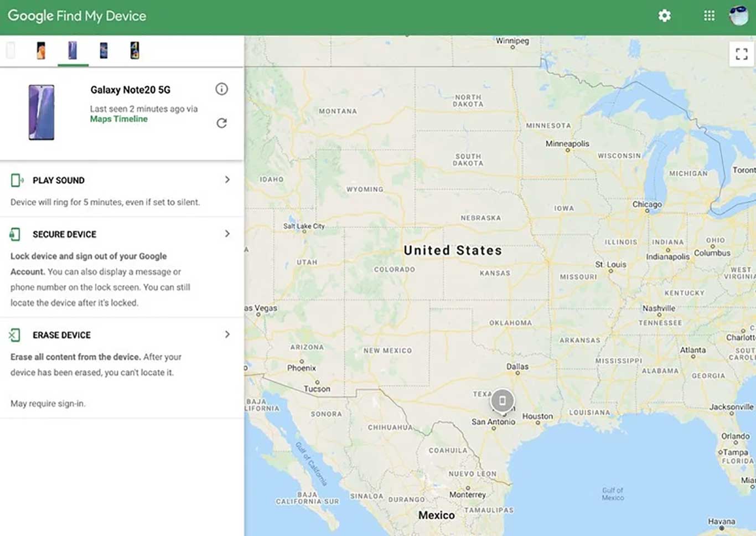Click Havana on the map
Viewport: 756px width, 536px height.
pyautogui.click(x=722, y=522)
